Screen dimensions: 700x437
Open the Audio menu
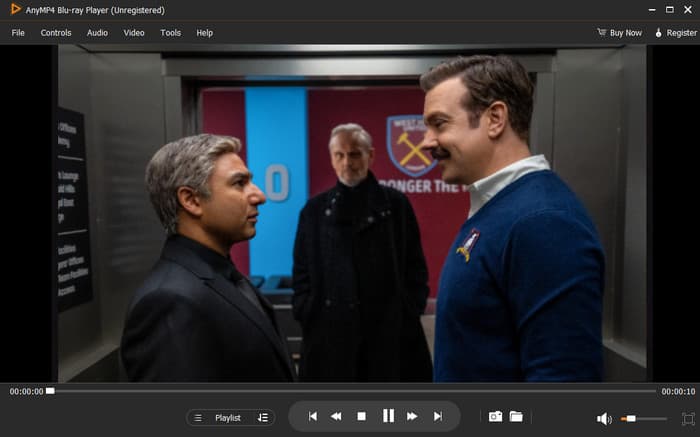pyautogui.click(x=97, y=33)
